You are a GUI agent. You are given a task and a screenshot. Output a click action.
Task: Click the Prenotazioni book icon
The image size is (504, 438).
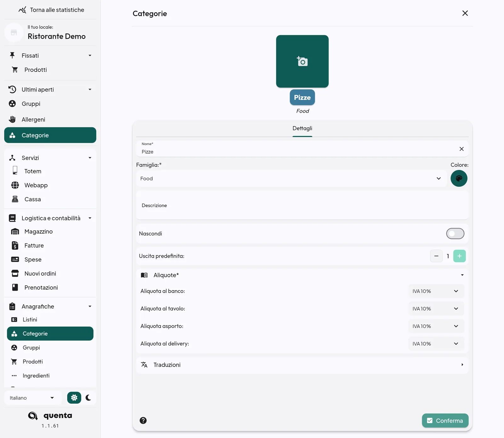coord(15,287)
